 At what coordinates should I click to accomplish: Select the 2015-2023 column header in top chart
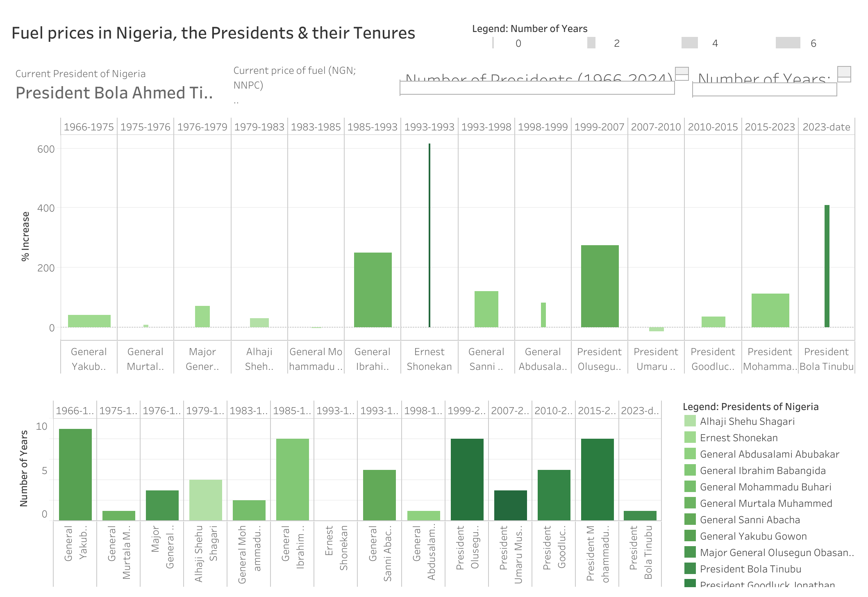pyautogui.click(x=770, y=127)
